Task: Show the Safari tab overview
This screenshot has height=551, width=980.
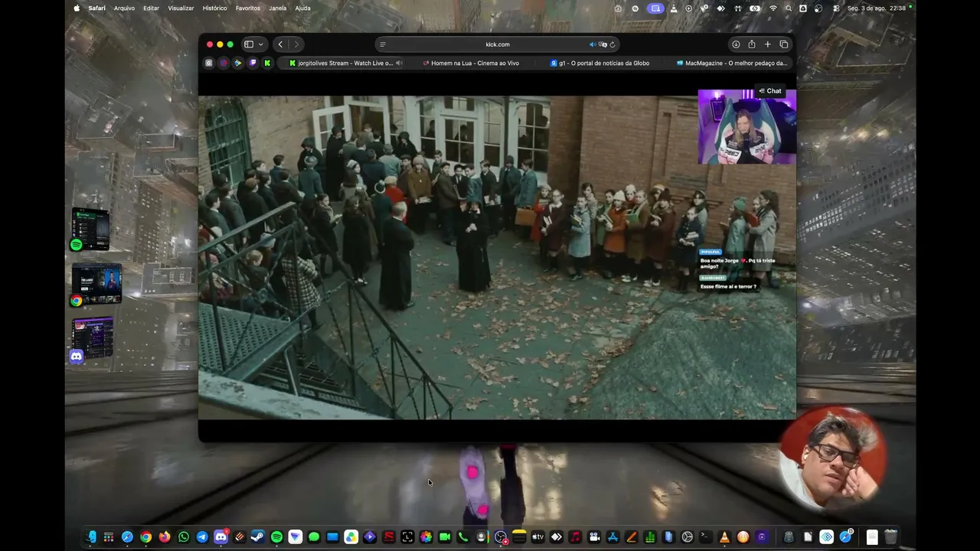Action: 783,44
